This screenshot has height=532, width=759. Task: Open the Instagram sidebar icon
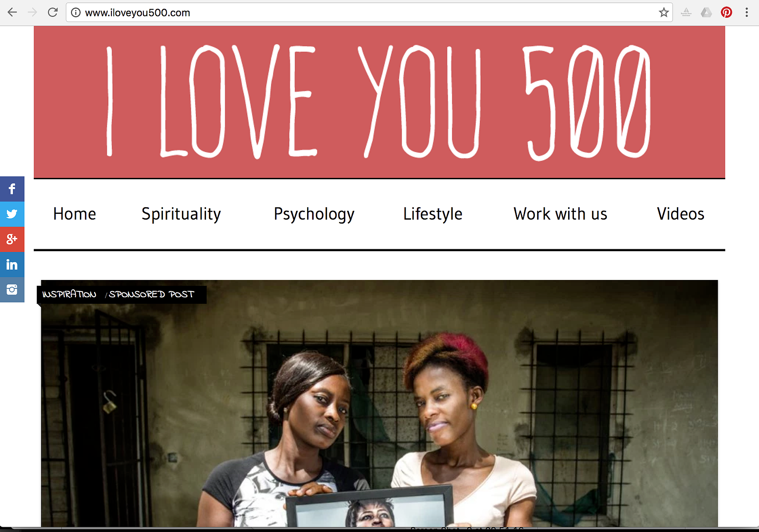[12, 290]
